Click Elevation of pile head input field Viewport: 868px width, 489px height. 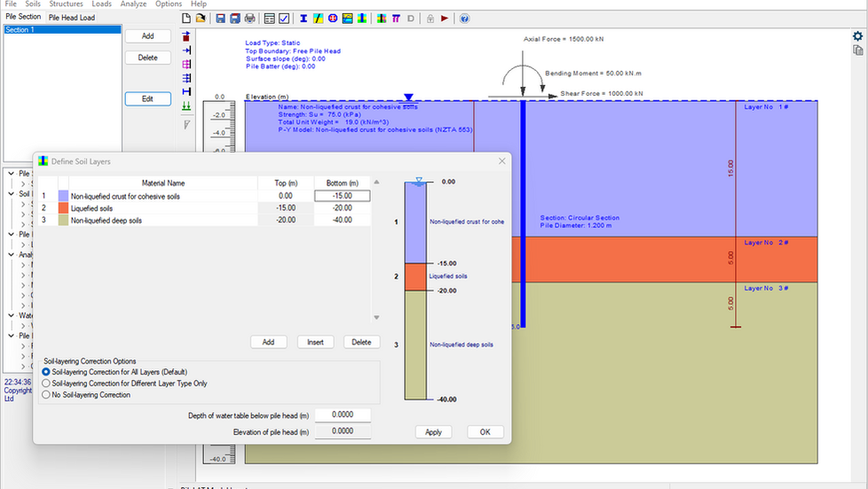pos(343,431)
